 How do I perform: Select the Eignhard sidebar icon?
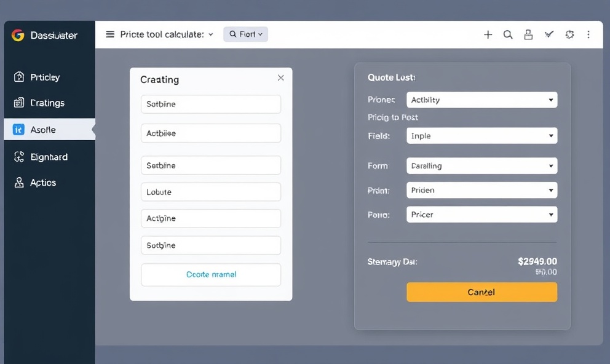pos(18,157)
